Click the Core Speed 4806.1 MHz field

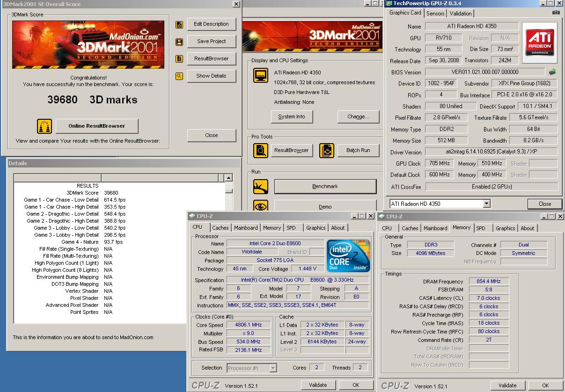coord(249,325)
